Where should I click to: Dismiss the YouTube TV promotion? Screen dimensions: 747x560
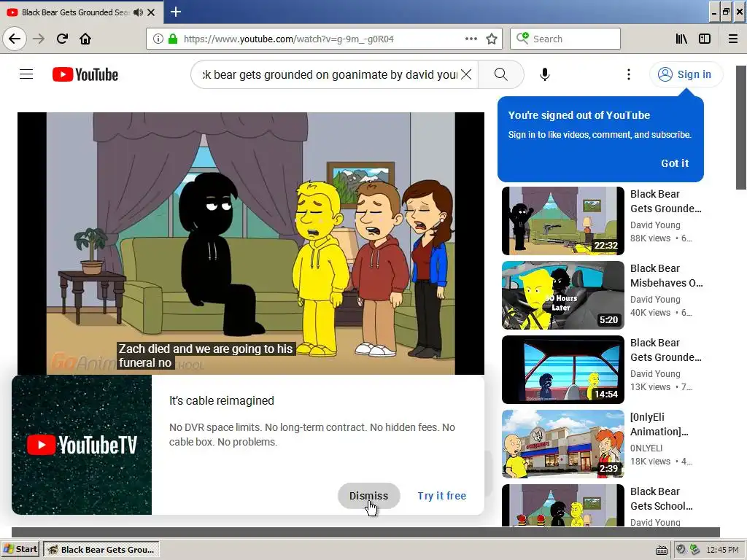point(368,496)
